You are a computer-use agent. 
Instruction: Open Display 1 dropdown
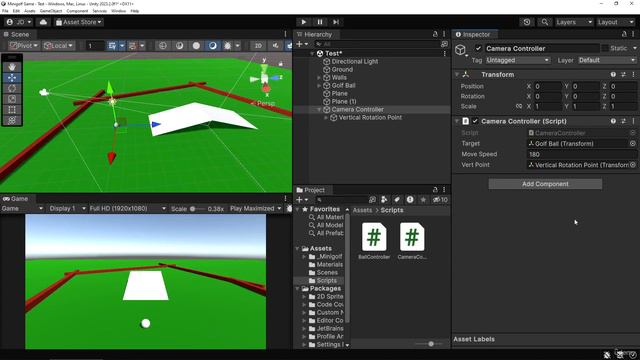pyautogui.click(x=67, y=209)
